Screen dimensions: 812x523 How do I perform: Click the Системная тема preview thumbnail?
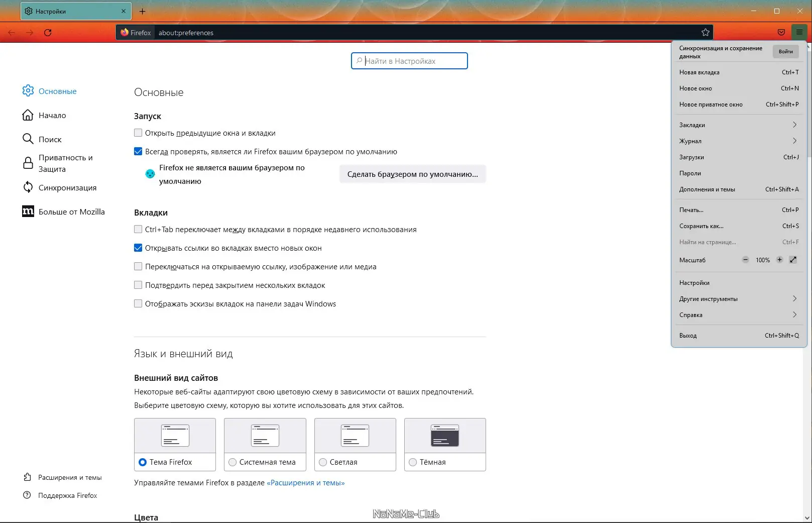[x=265, y=436]
